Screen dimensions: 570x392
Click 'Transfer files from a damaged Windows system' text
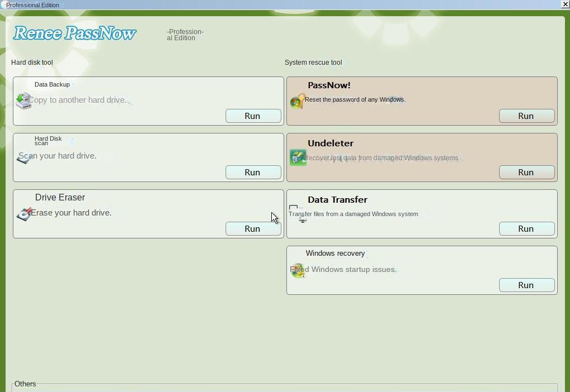[x=353, y=214]
